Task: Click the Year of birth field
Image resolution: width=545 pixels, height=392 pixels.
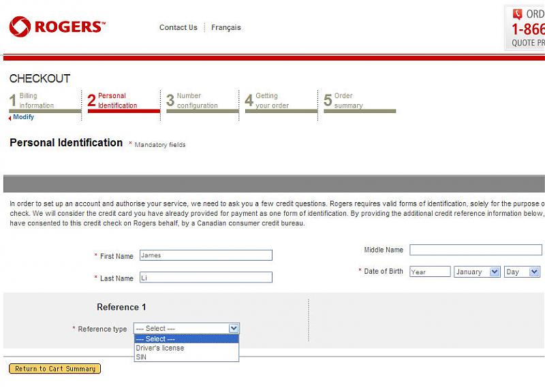Action: [x=430, y=272]
